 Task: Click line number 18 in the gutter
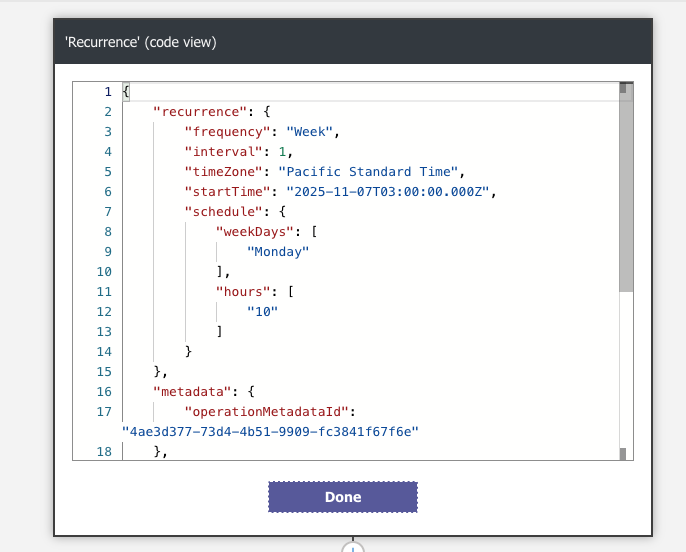click(104, 452)
